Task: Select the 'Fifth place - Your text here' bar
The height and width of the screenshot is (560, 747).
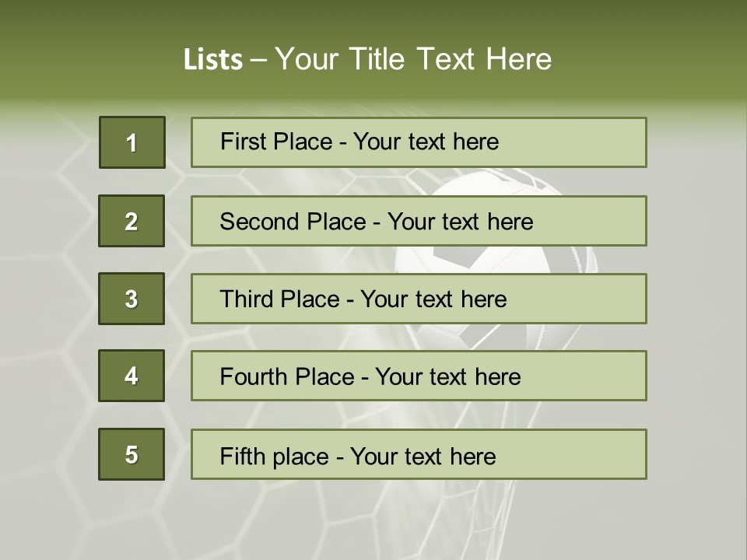Action: [x=419, y=454]
